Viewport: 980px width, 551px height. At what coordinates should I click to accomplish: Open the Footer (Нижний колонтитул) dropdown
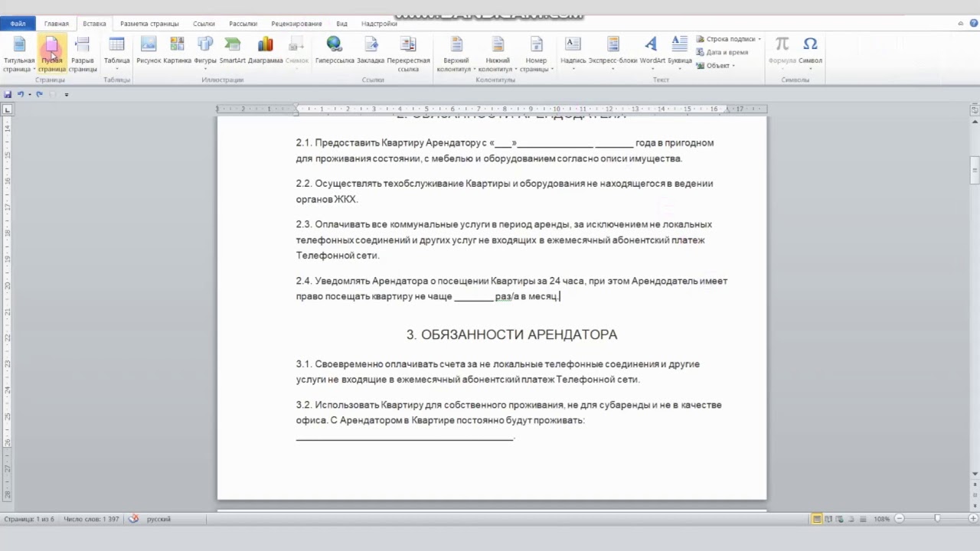tap(498, 54)
